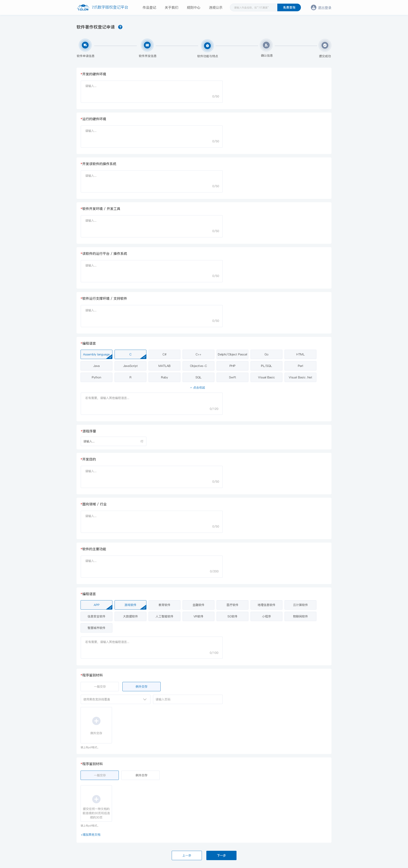This screenshot has height=868, width=408.
Task: Click the 免费查询 search button
Action: pyautogui.click(x=289, y=7)
